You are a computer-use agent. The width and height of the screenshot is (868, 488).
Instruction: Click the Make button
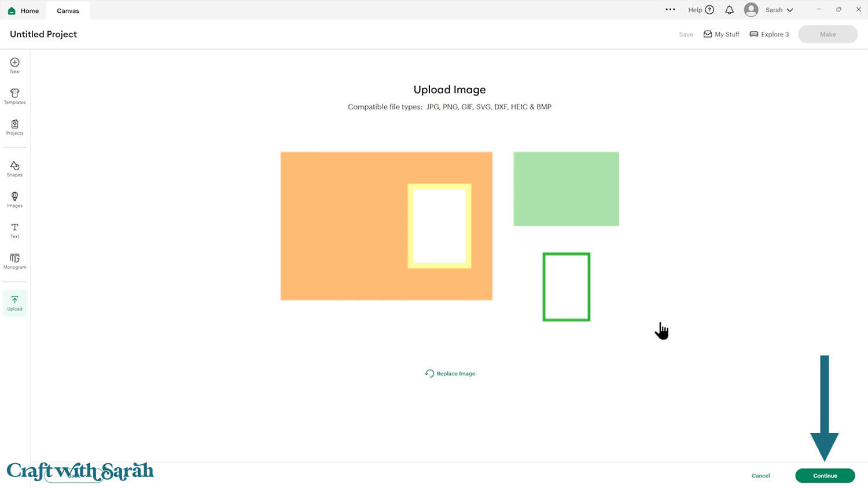[x=827, y=34]
